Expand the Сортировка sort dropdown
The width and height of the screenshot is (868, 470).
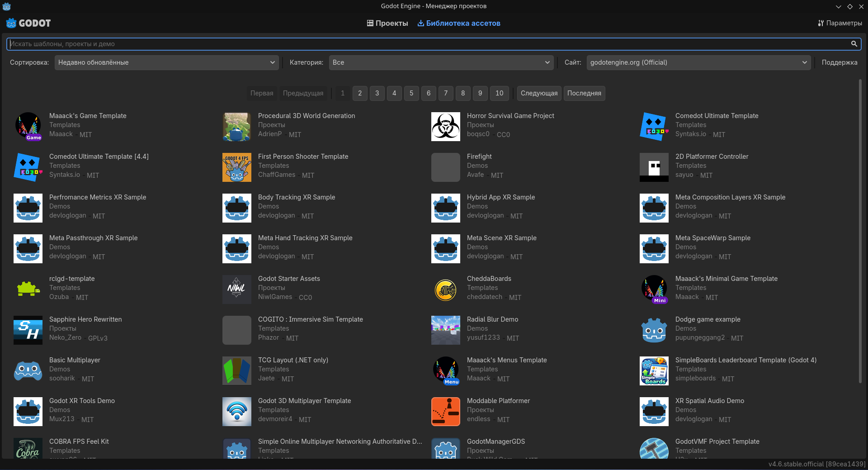click(x=166, y=62)
